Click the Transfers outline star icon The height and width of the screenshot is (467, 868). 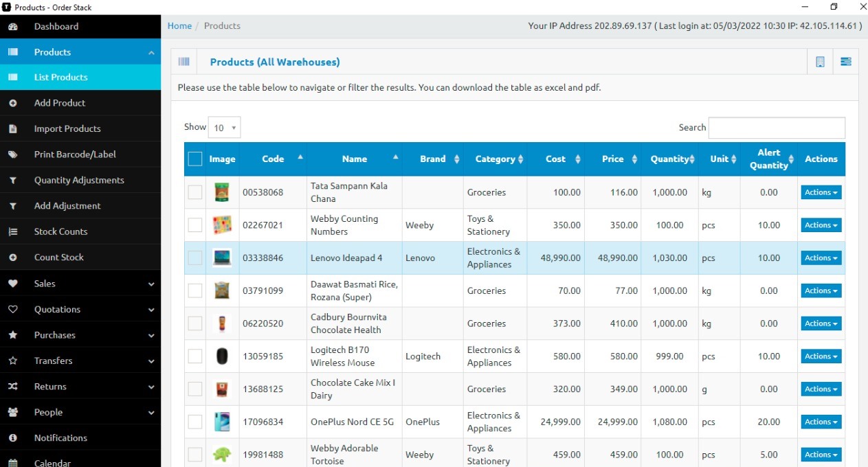(12, 361)
